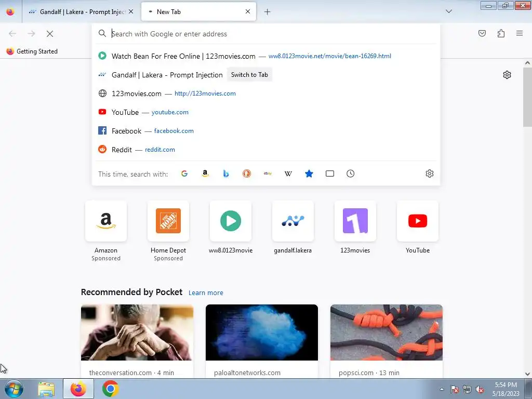532x399 pixels.
Task: Open a new tab with plus
Action: (x=268, y=12)
